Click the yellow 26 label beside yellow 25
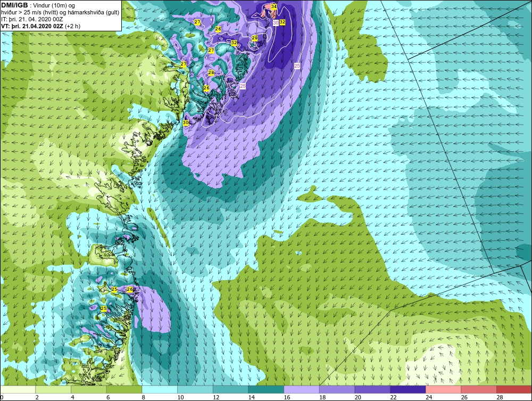 tap(129, 289)
